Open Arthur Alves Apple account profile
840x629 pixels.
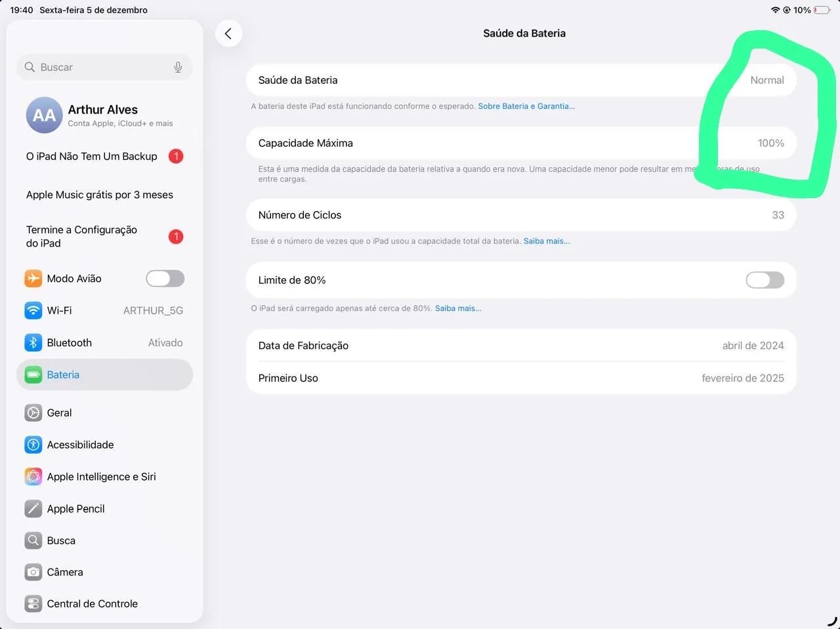pyautogui.click(x=105, y=115)
